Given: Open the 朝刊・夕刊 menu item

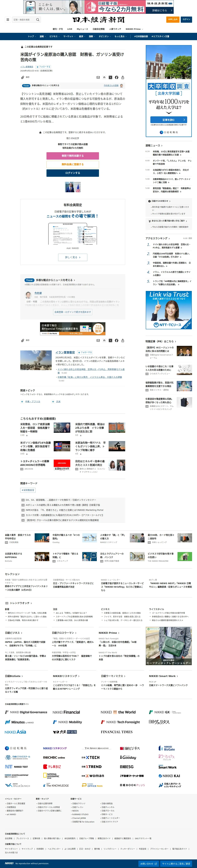Looking at the screenshot, I should (58, 29).
